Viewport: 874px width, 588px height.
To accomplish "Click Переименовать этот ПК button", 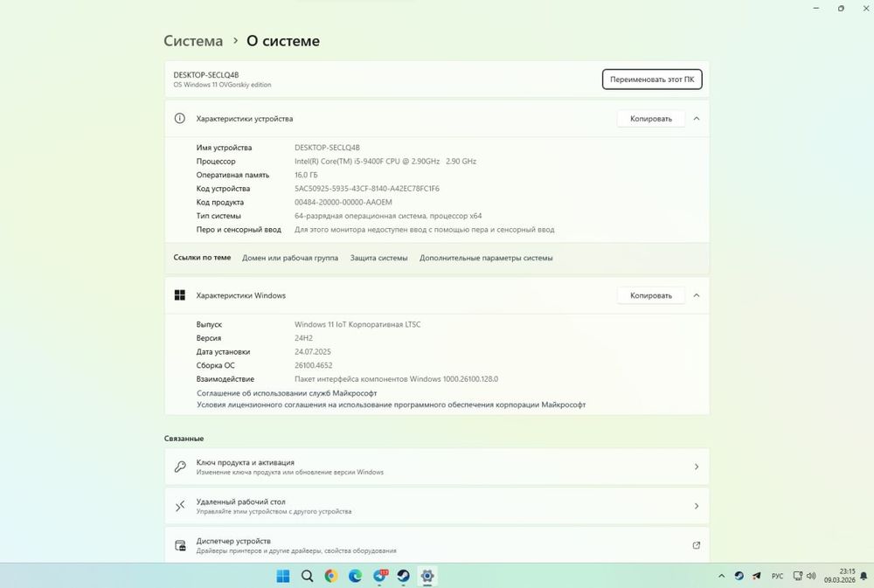I will 652,80.
